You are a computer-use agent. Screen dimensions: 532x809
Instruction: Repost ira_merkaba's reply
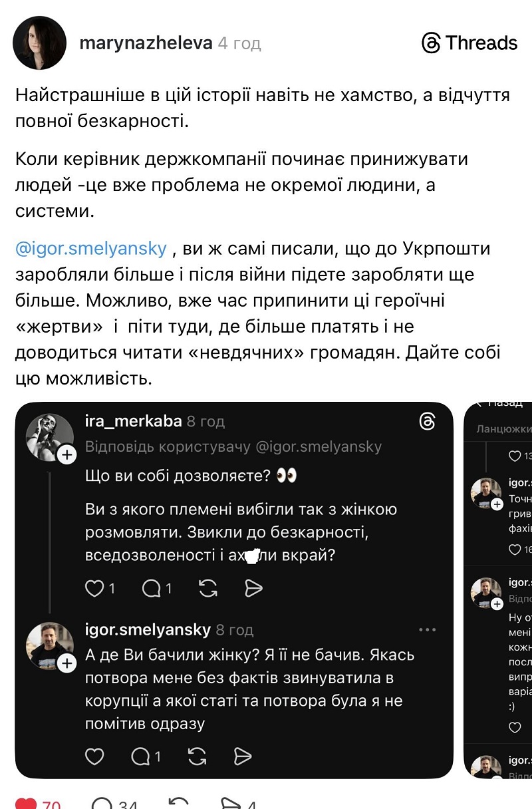point(208,588)
